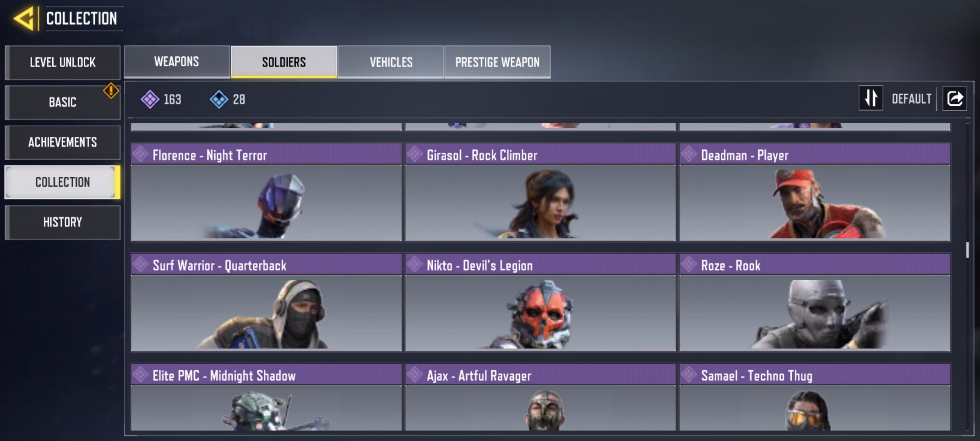Select the Nikto - Devil's Legion skin
The image size is (980, 441).
pyautogui.click(x=540, y=302)
